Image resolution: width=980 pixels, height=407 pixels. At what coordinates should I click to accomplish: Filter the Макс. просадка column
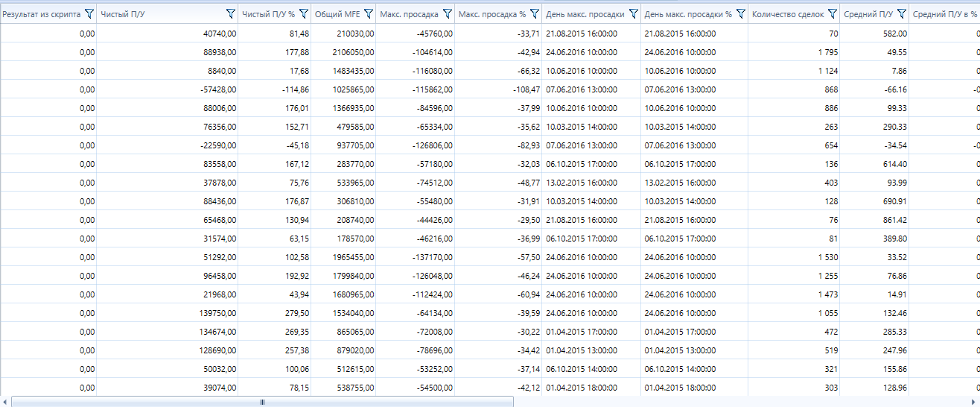point(447,13)
